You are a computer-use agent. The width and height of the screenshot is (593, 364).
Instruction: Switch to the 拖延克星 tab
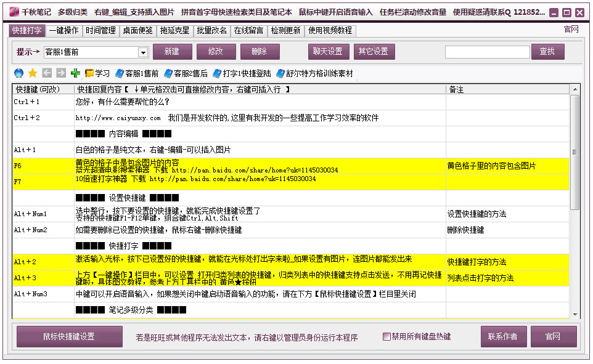coord(175,31)
